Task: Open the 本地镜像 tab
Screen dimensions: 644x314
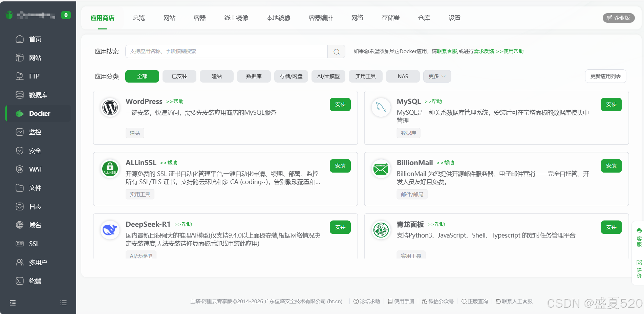Action: coord(279,18)
